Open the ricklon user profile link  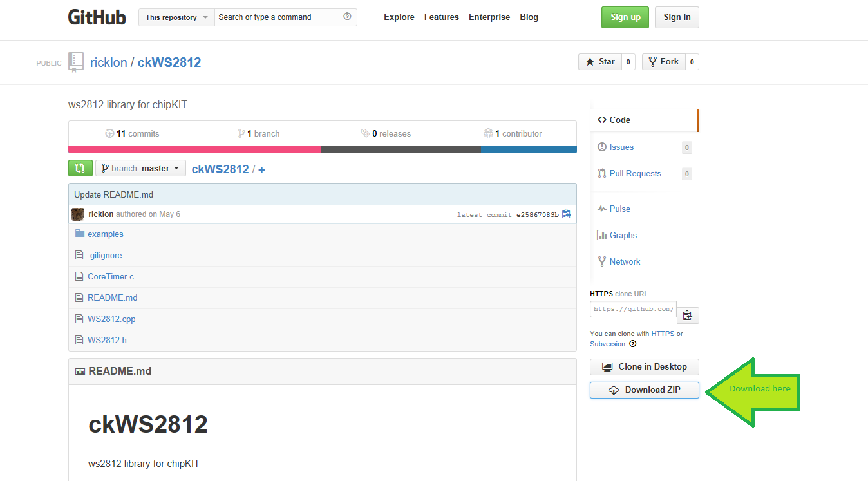(109, 62)
